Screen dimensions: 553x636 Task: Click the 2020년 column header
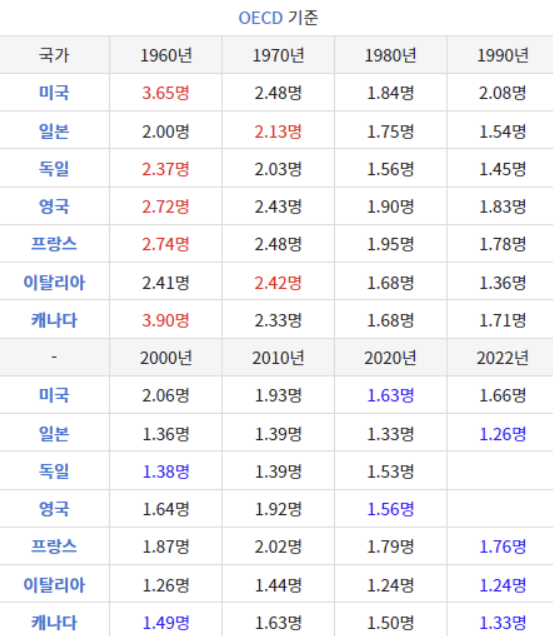pyautogui.click(x=390, y=358)
